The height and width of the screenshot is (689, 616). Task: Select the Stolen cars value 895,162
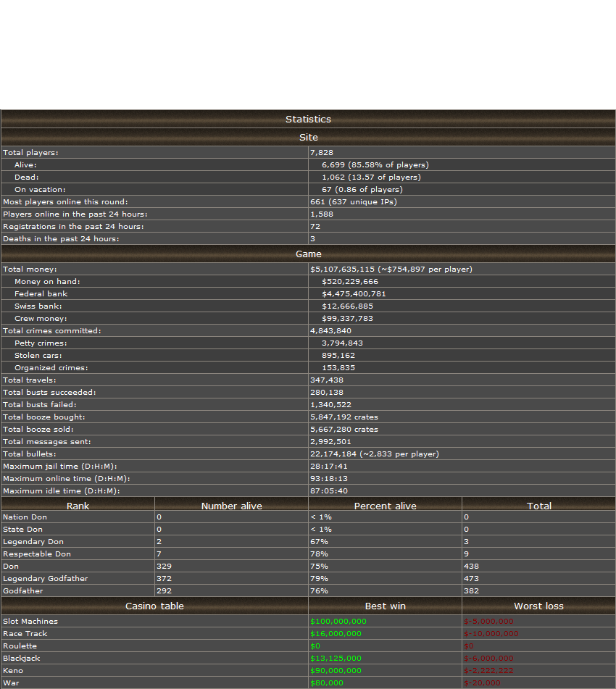(338, 355)
